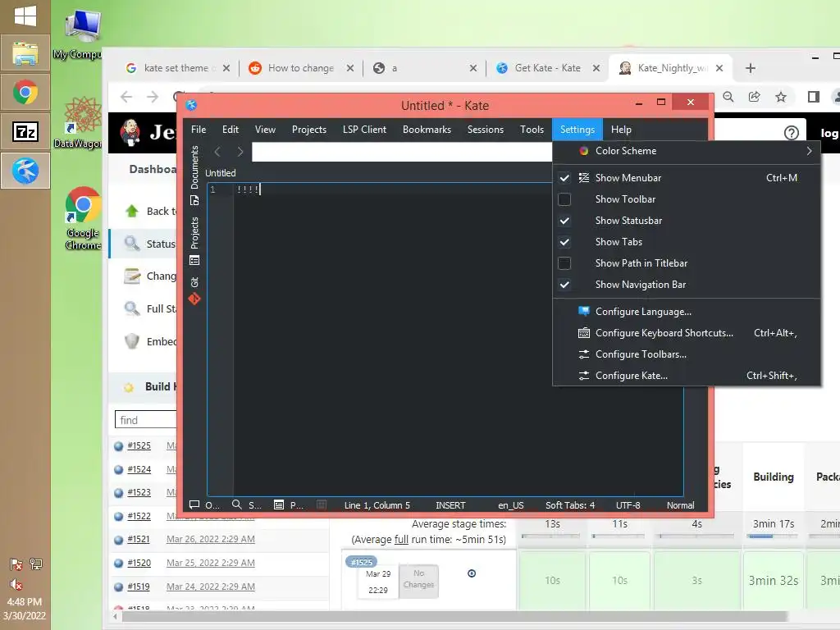Open Windows Start button
This screenshot has height=630, width=840.
[25, 16]
